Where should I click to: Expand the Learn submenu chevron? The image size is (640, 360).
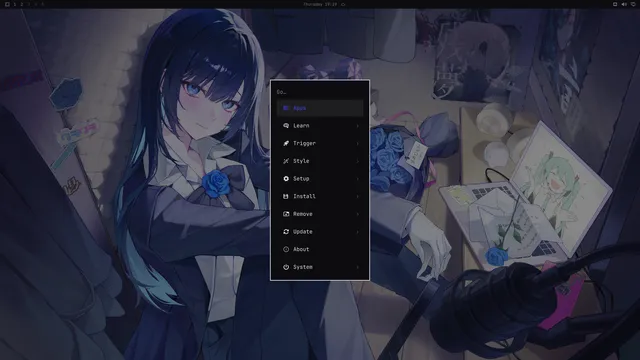point(358,126)
